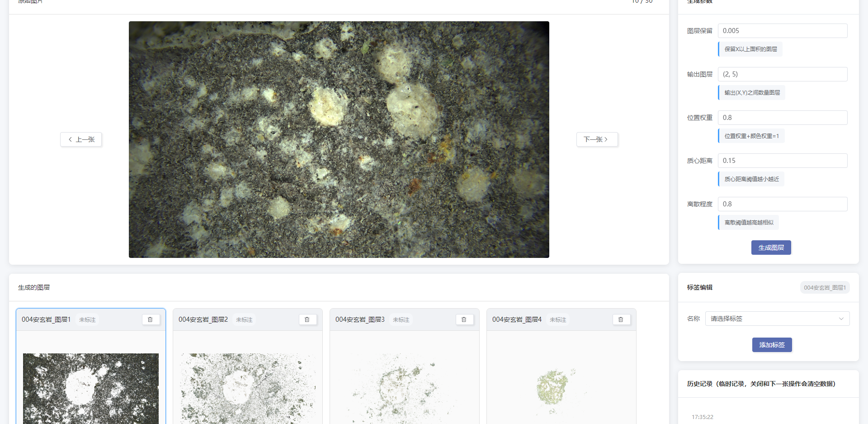
Task: Delete layer 004安玄岩_图层1 with trash icon
Action: click(x=151, y=319)
